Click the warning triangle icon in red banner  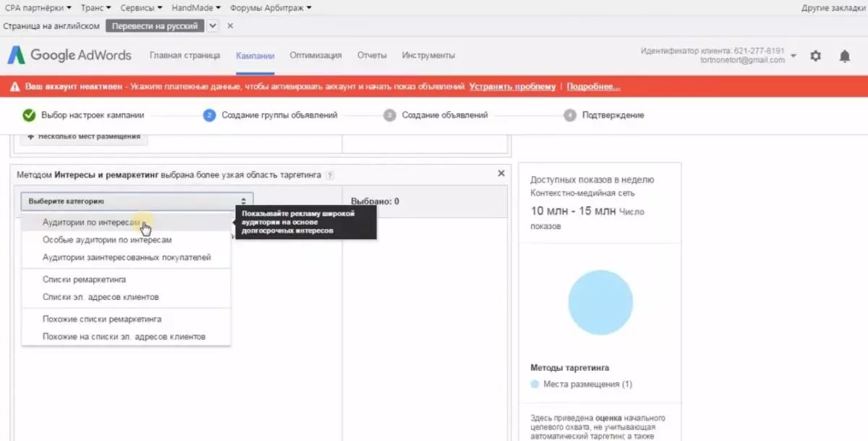pyautogui.click(x=14, y=86)
